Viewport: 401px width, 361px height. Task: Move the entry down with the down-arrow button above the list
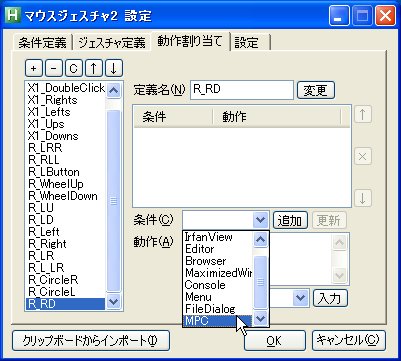[x=114, y=69]
